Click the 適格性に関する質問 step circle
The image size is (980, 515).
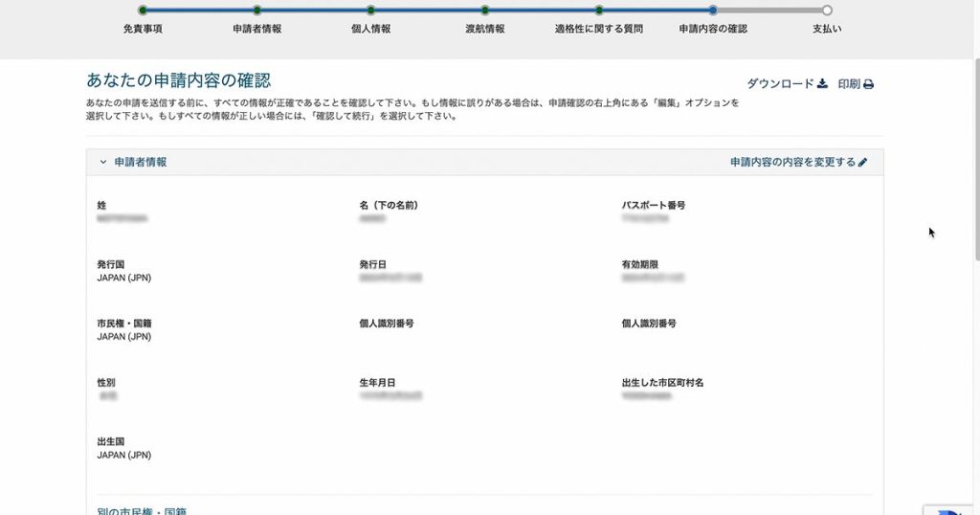[x=598, y=11]
